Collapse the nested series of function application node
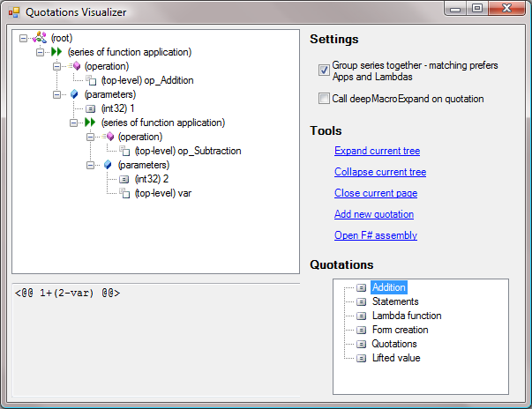 point(74,123)
